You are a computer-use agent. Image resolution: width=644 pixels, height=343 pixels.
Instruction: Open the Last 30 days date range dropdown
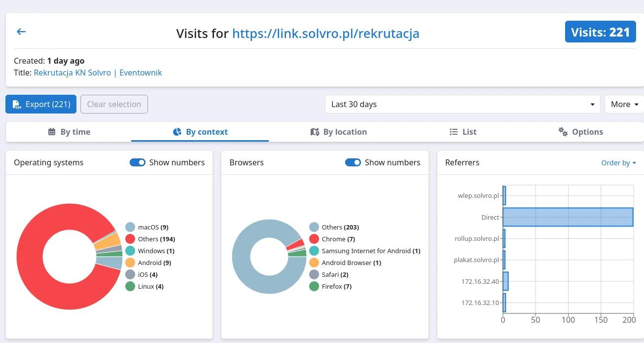462,104
